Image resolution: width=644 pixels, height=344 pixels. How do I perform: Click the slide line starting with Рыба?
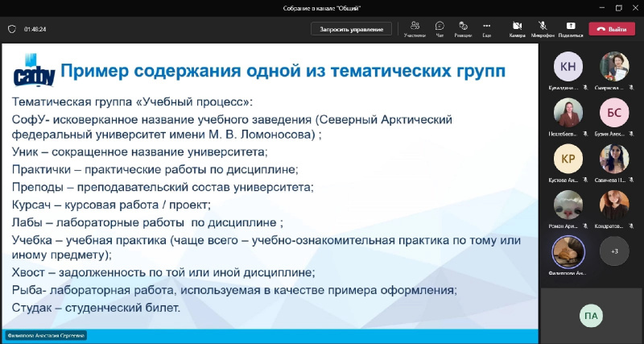(x=234, y=290)
